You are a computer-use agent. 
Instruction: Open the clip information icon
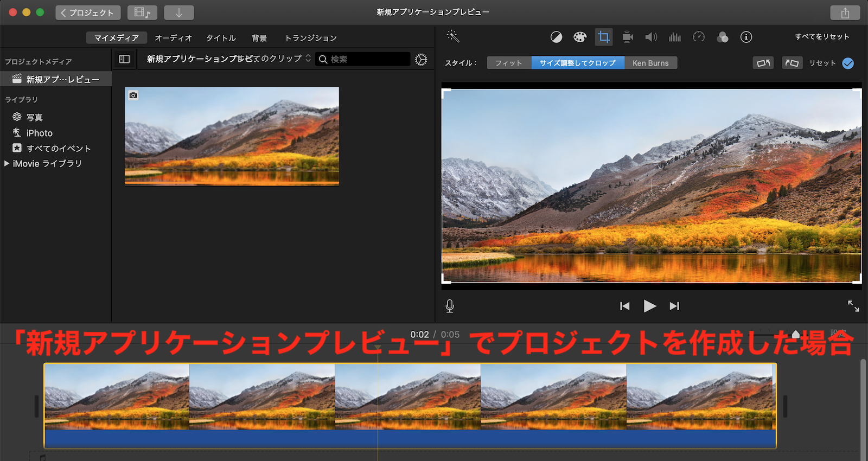(x=746, y=37)
